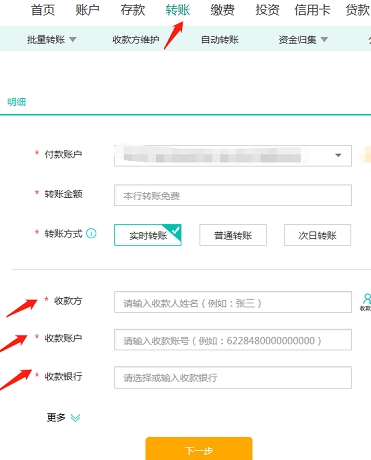The height and width of the screenshot is (460, 371).
Task: Select 次日转账 transfer mode
Action: [x=317, y=235]
